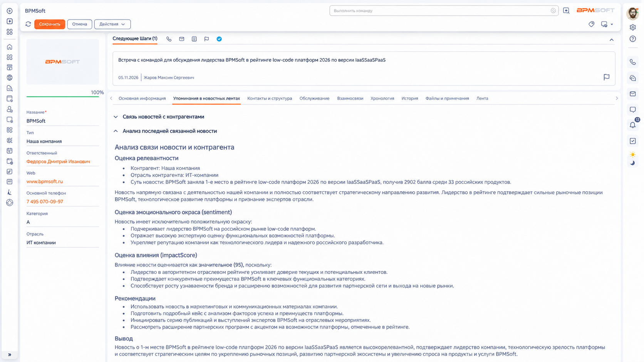Open the email panel in the right sidebar
Screen dimensions: 644x362
pos(633,94)
